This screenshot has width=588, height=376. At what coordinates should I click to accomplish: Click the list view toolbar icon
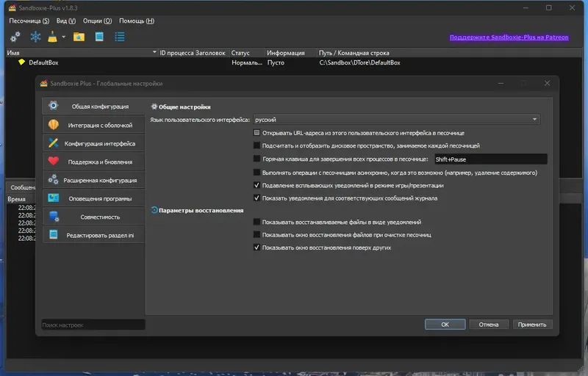coord(120,37)
